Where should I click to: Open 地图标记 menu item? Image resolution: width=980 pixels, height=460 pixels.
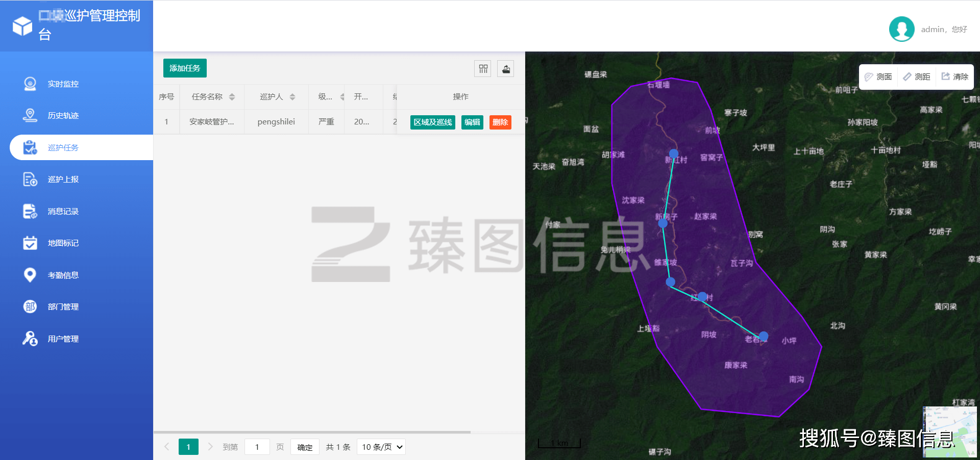(63, 243)
